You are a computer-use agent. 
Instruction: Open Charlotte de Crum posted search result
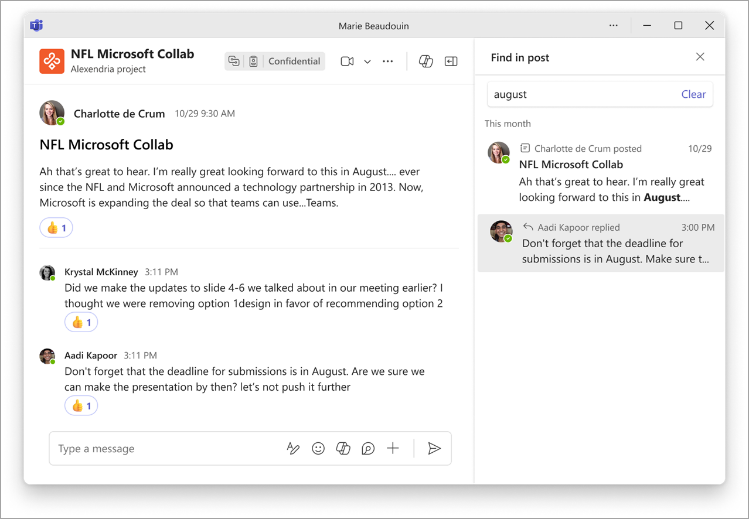pos(600,173)
